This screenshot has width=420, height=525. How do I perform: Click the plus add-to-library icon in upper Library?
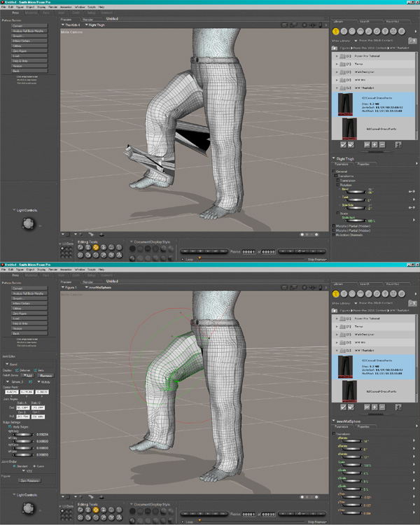click(x=374, y=144)
